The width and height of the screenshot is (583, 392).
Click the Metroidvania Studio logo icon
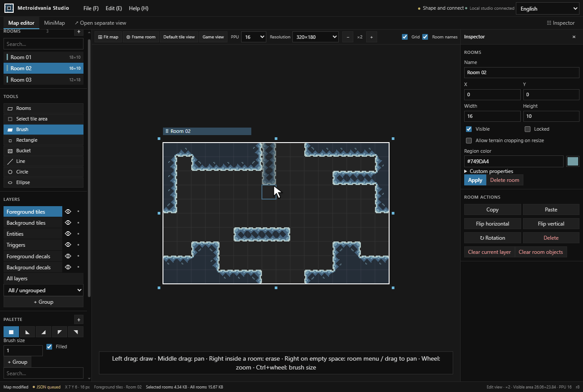[9, 8]
